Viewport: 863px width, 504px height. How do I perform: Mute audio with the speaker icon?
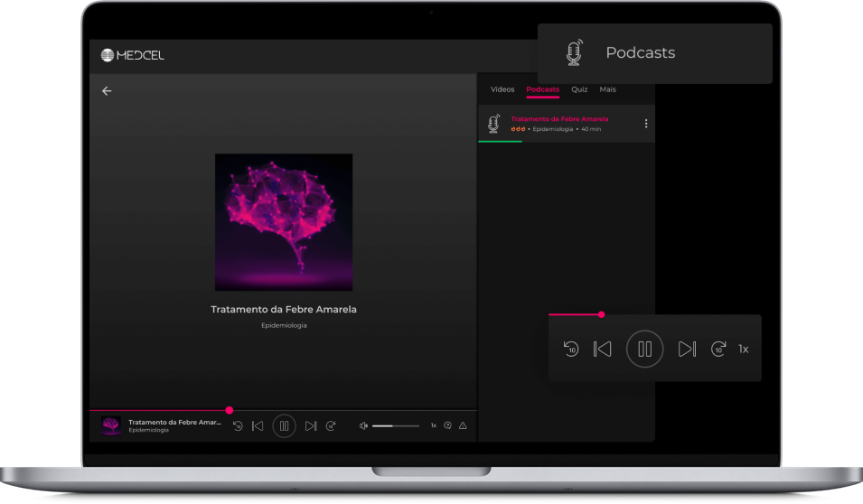tap(363, 425)
